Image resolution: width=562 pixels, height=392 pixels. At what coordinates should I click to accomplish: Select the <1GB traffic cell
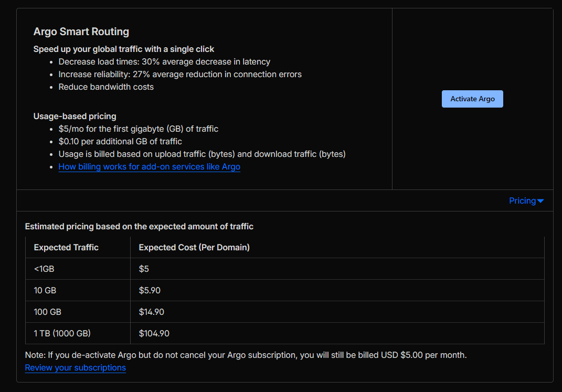(x=44, y=269)
